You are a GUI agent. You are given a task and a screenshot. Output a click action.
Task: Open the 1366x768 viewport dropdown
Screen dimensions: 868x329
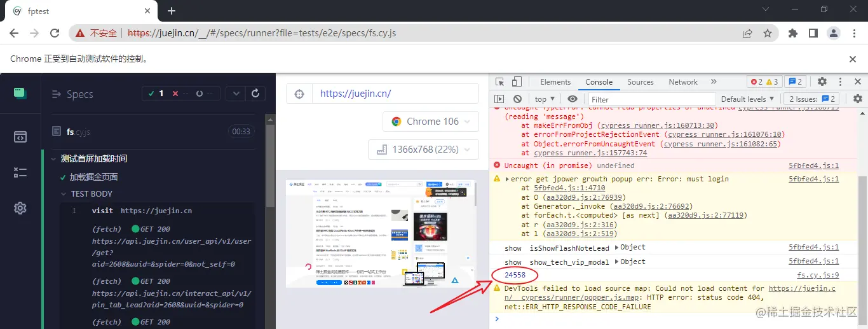coord(424,150)
